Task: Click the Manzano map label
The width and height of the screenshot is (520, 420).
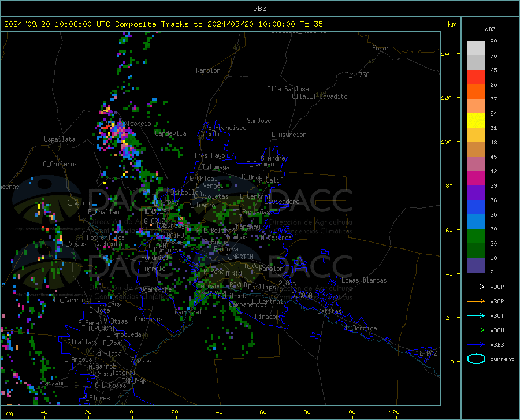Action: (53, 383)
